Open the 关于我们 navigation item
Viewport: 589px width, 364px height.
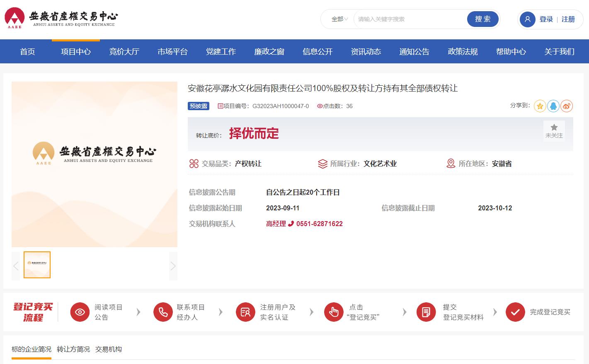559,52
